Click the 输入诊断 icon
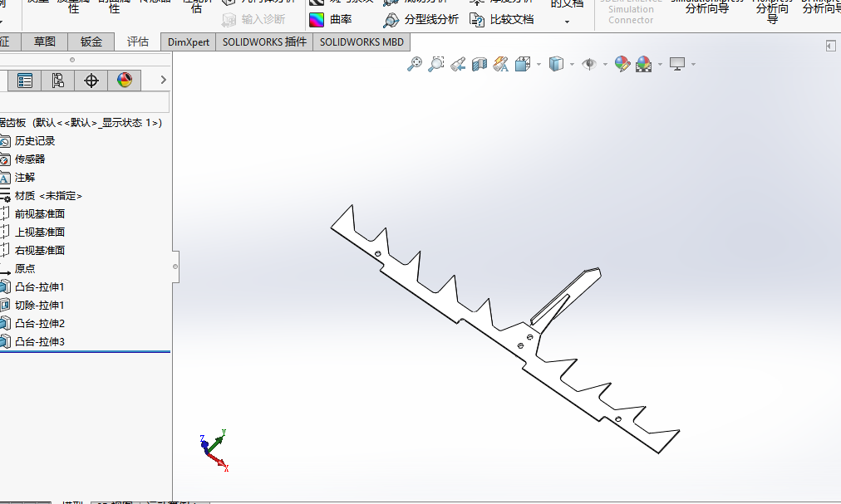The height and width of the screenshot is (504, 841). click(229, 20)
